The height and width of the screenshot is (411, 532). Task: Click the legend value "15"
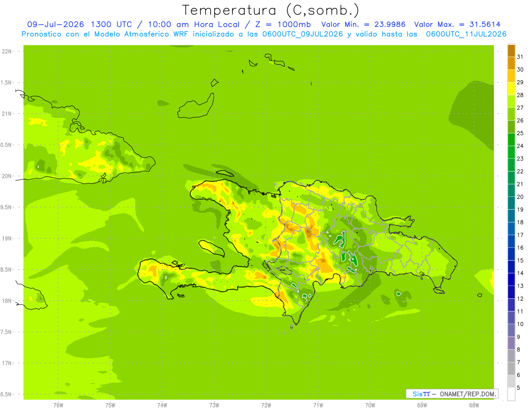tap(520, 260)
